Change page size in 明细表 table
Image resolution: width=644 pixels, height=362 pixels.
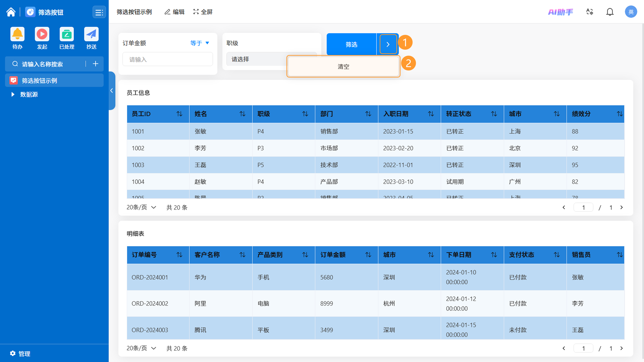point(141,348)
